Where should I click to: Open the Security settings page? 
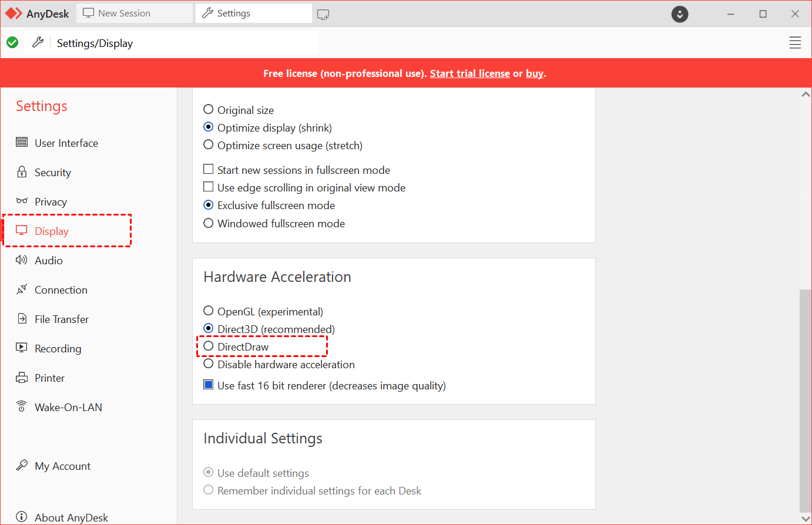click(x=53, y=172)
